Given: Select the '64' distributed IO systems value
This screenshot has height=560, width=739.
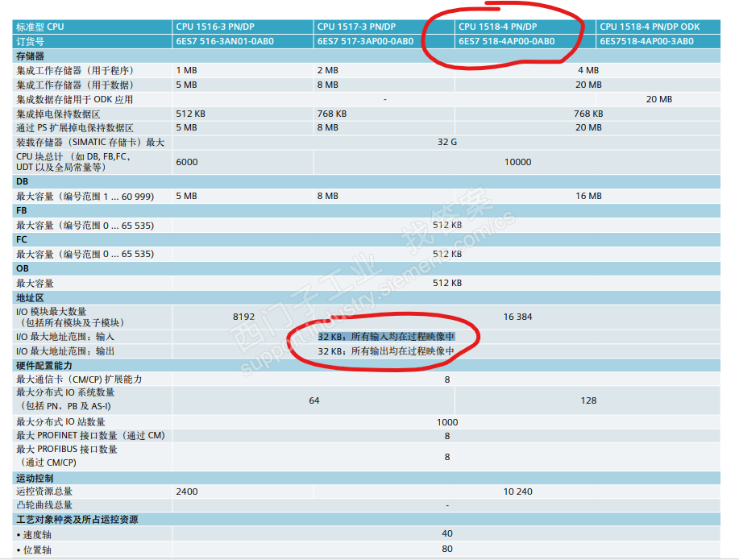Looking at the screenshot, I should click(x=313, y=400).
